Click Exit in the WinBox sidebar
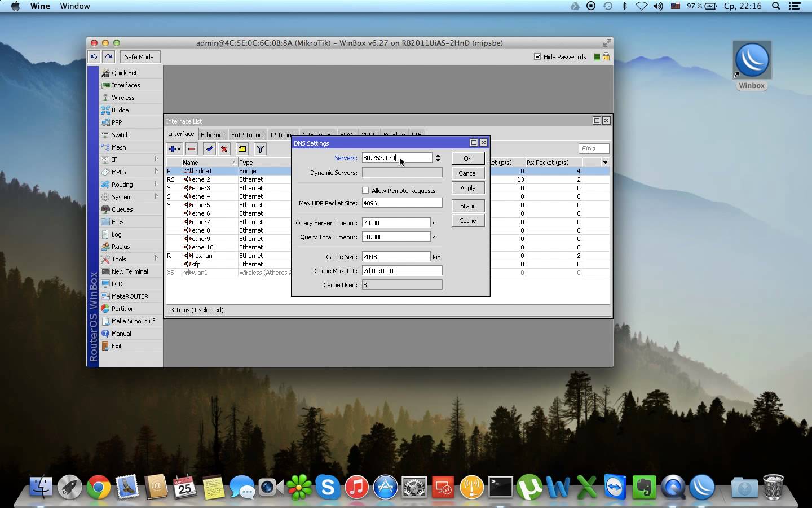This screenshot has height=508, width=812. point(117,346)
